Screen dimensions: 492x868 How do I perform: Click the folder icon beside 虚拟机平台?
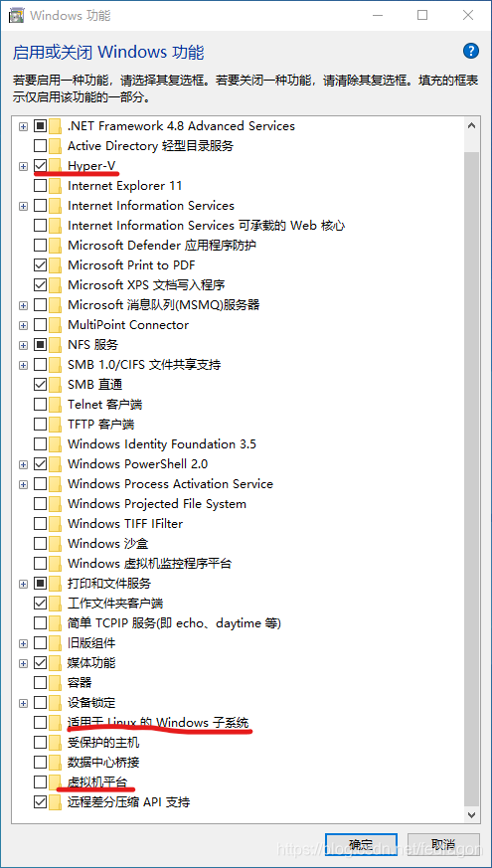55,781
